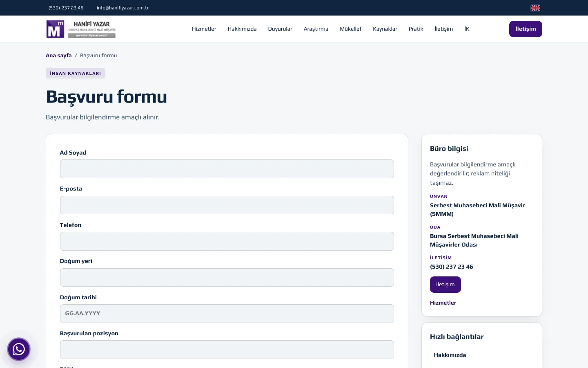Follow the Hizmetler link in Büro bilgisi card
Image resolution: width=588 pixels, height=368 pixels.
pyautogui.click(x=443, y=303)
